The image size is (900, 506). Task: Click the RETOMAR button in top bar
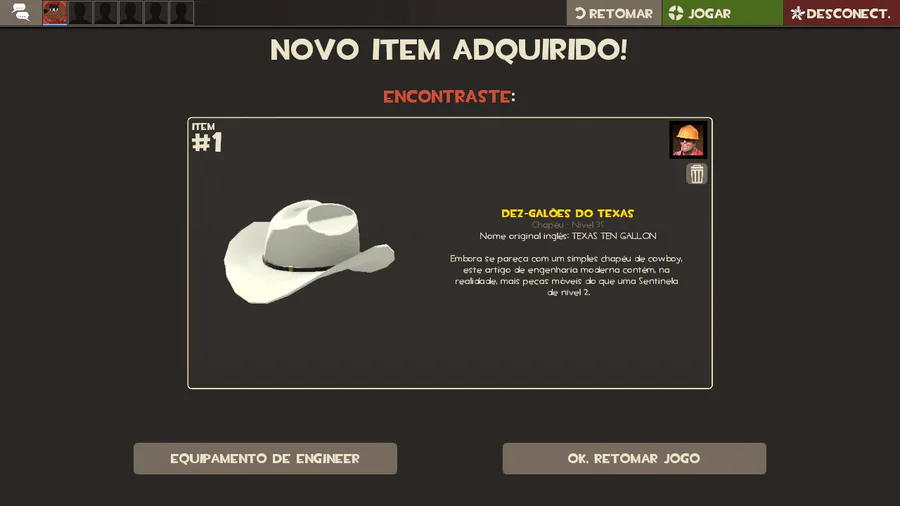coord(614,13)
